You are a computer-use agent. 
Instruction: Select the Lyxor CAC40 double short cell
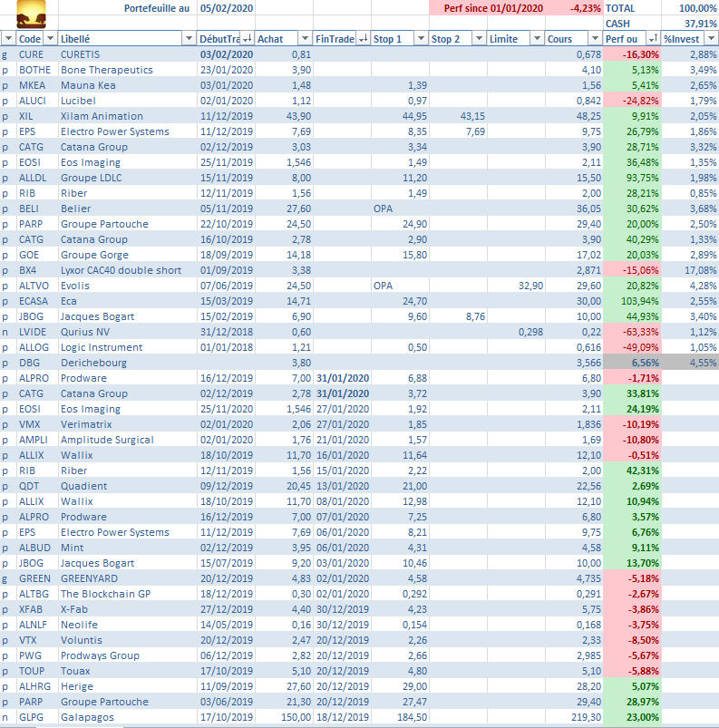(x=128, y=270)
